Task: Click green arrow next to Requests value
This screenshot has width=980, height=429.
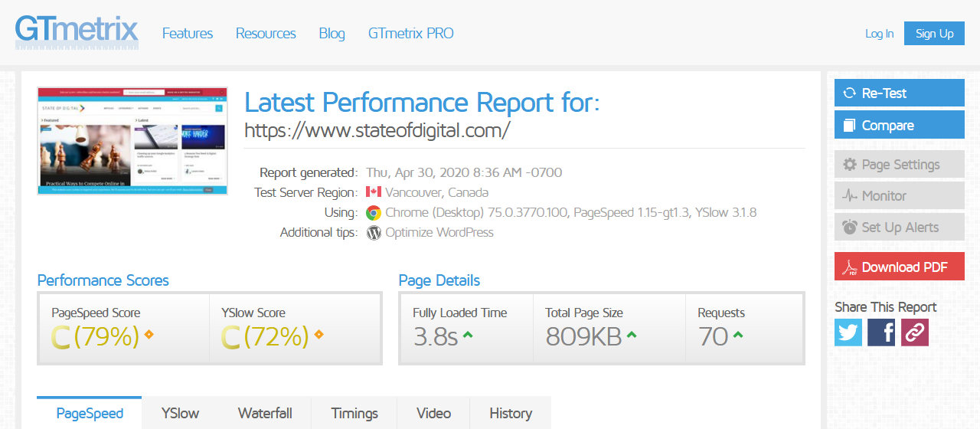Action: coord(737,335)
